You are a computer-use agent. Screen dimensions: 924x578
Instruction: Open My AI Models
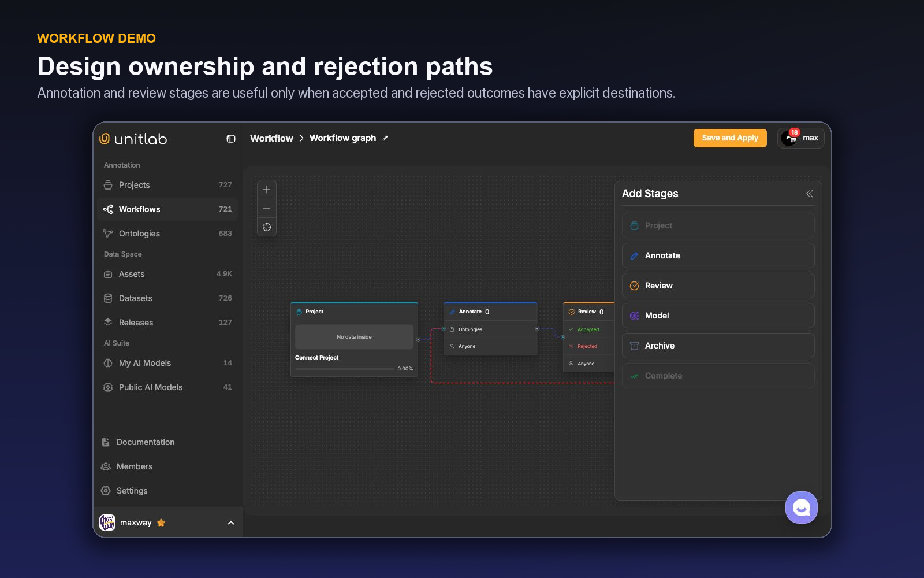click(167, 363)
